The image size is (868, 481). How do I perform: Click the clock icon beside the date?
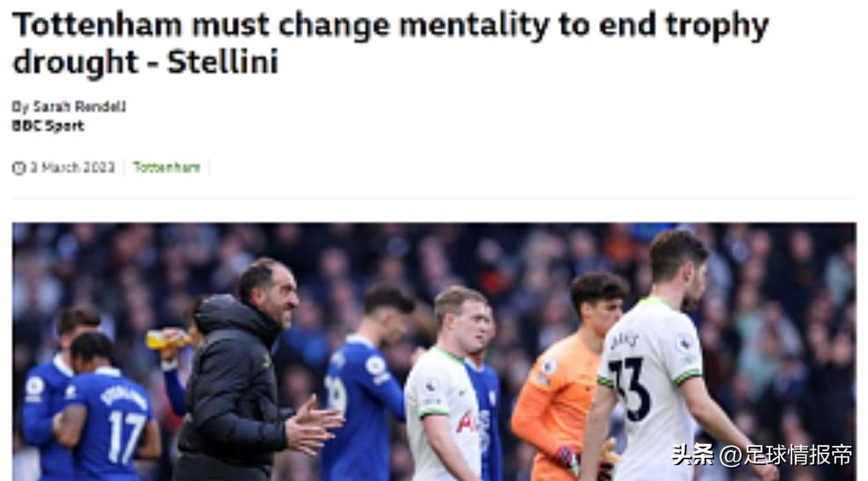tap(18, 168)
